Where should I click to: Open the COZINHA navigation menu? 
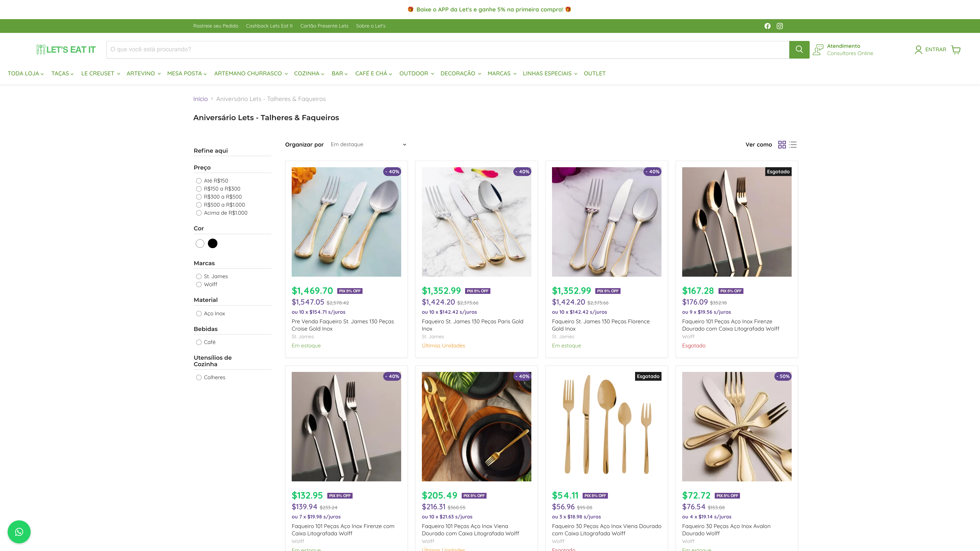coord(309,73)
